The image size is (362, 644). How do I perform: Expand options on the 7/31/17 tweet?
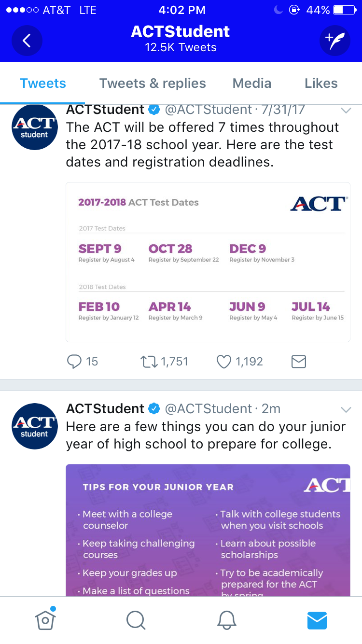click(346, 110)
